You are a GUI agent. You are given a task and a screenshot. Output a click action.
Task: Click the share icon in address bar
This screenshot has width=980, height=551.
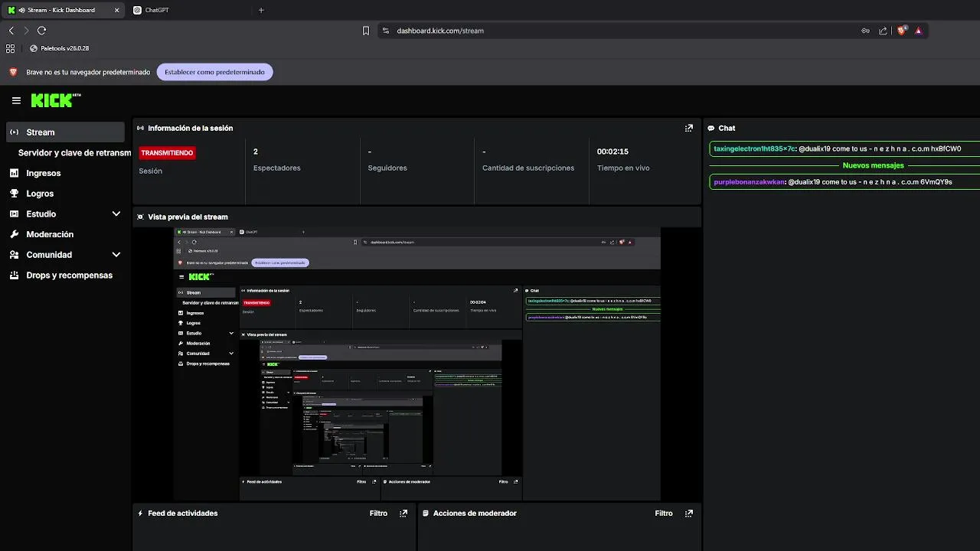pyautogui.click(x=883, y=31)
